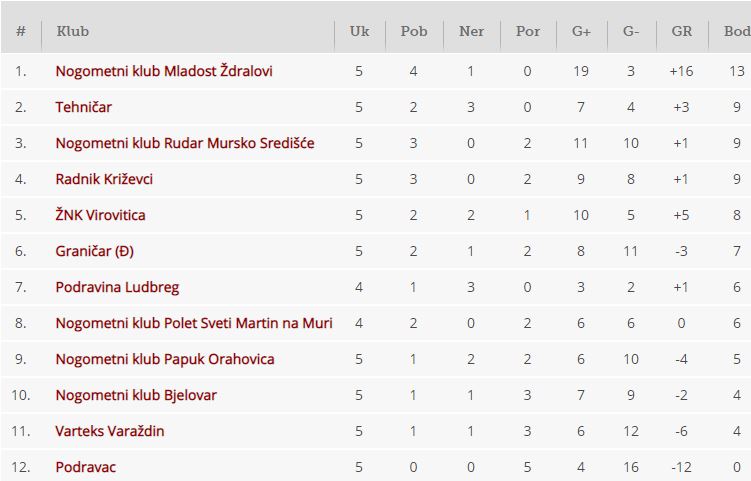Click the # rank column header
This screenshot has width=751, height=481.
[21, 32]
